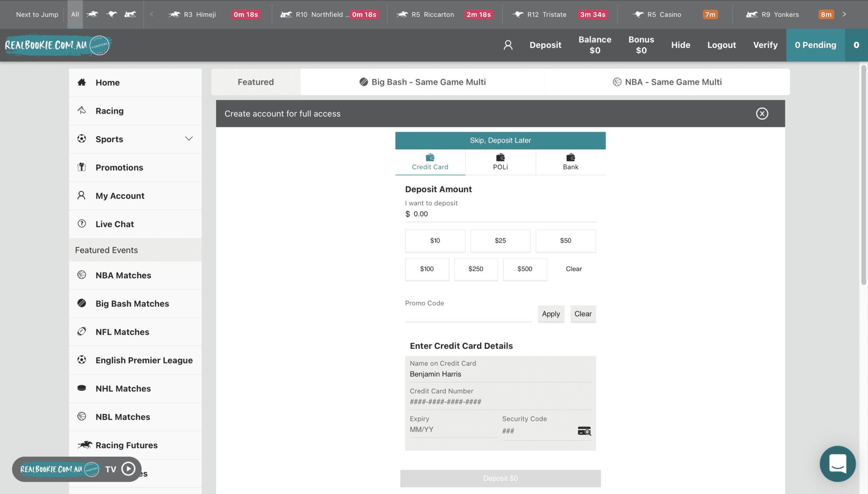View Balance $0 in header
This screenshot has width=868, height=494.
[x=595, y=45]
